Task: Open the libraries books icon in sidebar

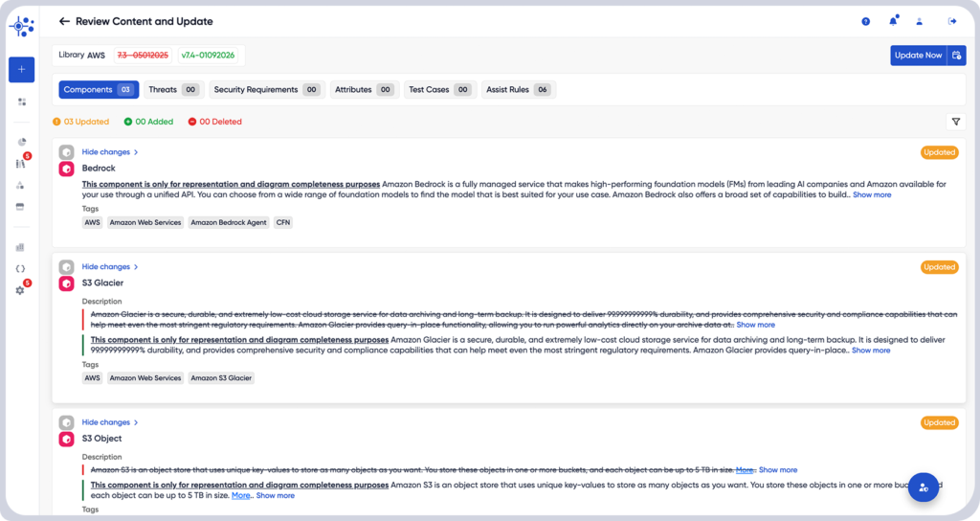Action: [x=20, y=164]
